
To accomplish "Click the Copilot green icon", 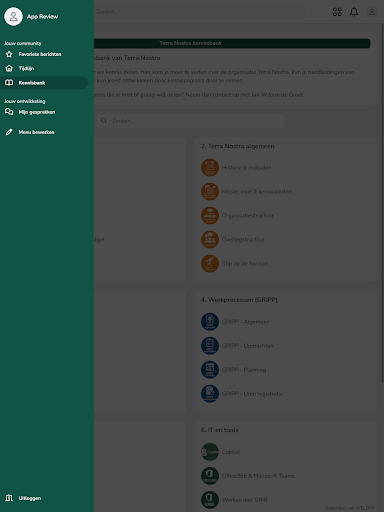I will point(210,452).
